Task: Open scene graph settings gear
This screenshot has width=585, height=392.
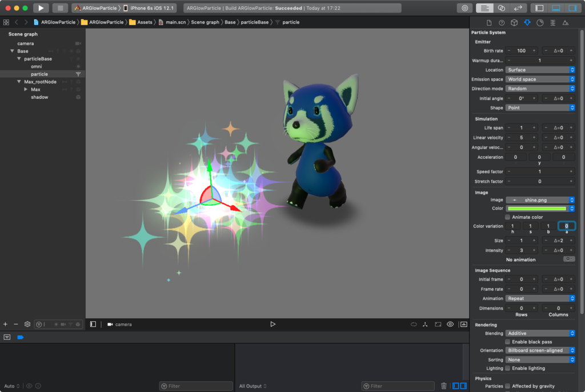Action: [x=27, y=325]
